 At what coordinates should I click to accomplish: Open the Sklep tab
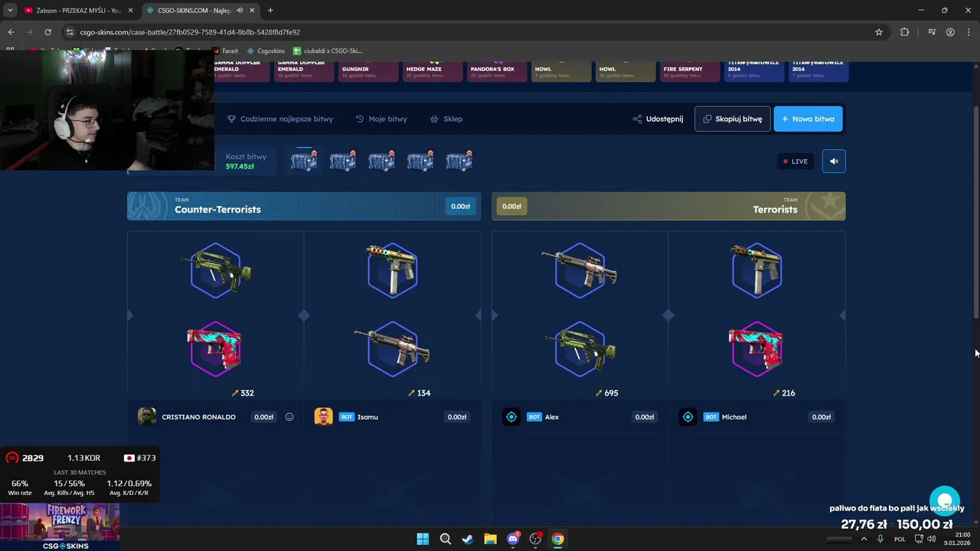(446, 119)
